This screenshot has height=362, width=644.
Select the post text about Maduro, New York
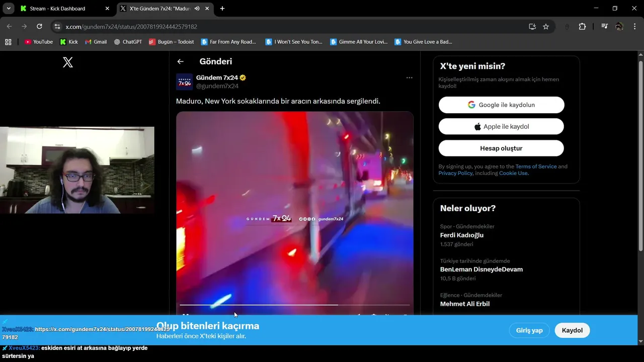[278, 101]
